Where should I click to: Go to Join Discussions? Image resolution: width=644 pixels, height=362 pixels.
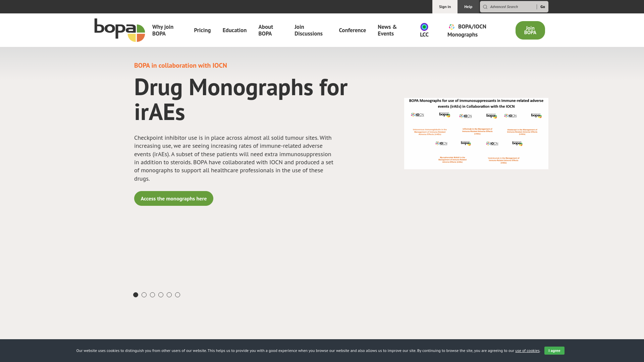tap(309, 30)
